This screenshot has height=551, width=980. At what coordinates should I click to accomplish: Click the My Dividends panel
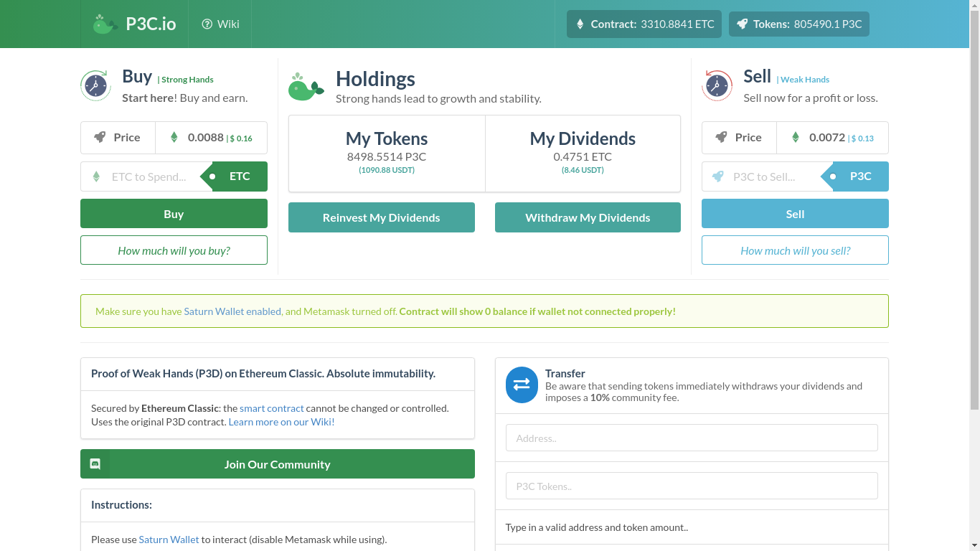583,154
